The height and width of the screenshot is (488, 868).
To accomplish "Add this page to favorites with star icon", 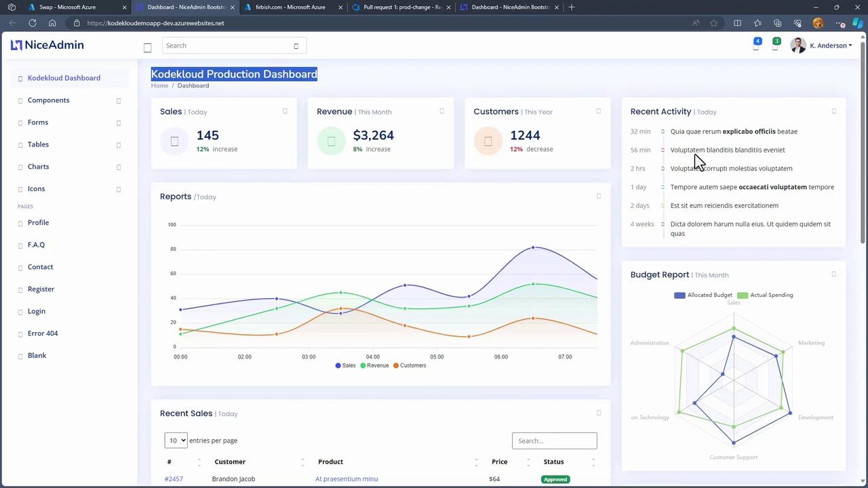I will (714, 23).
